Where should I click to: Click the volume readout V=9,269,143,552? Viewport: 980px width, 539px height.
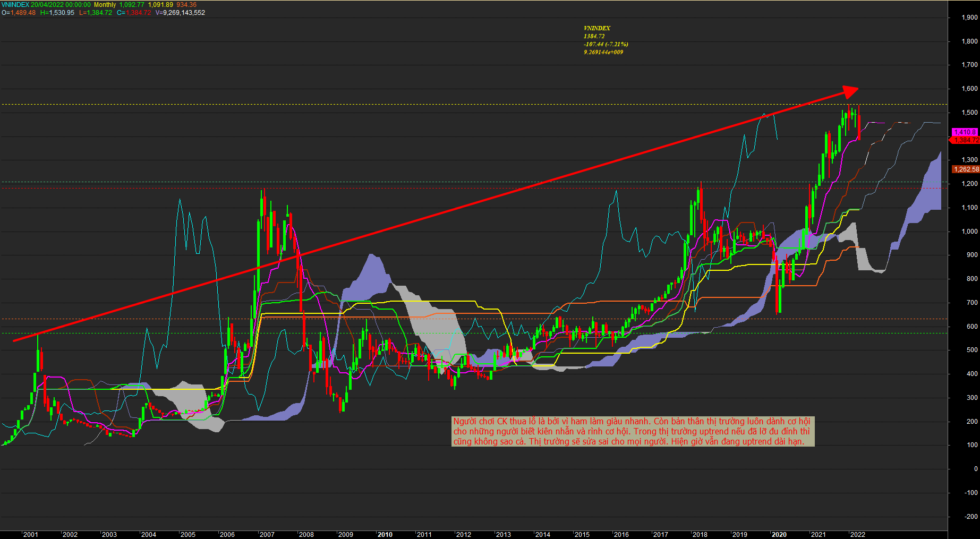pos(180,13)
